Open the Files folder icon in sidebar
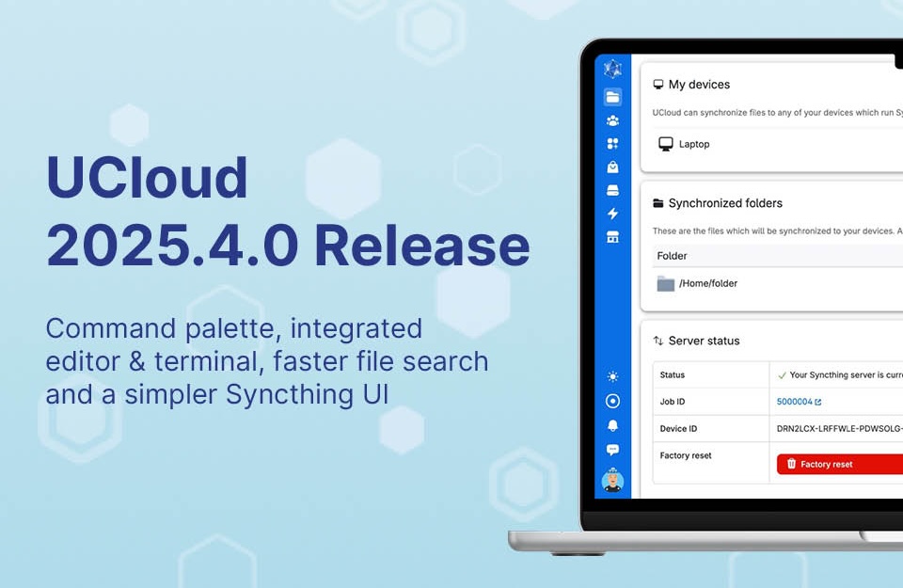The width and height of the screenshot is (903, 588). tap(612, 97)
